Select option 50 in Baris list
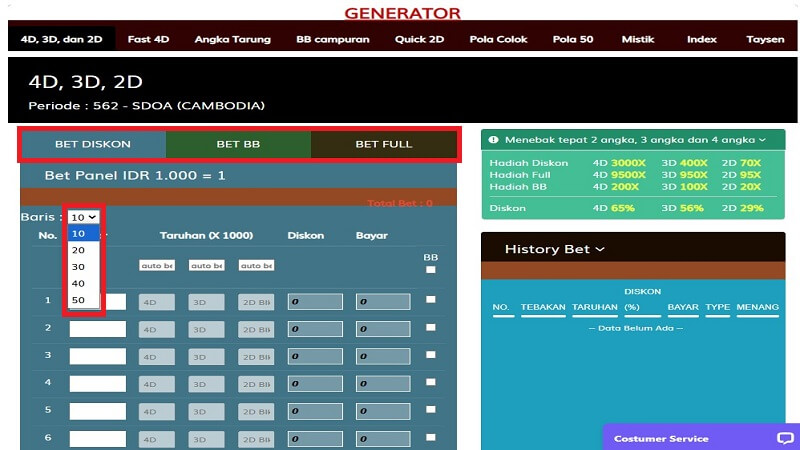Screen dimensions: 800x450 click(84, 300)
